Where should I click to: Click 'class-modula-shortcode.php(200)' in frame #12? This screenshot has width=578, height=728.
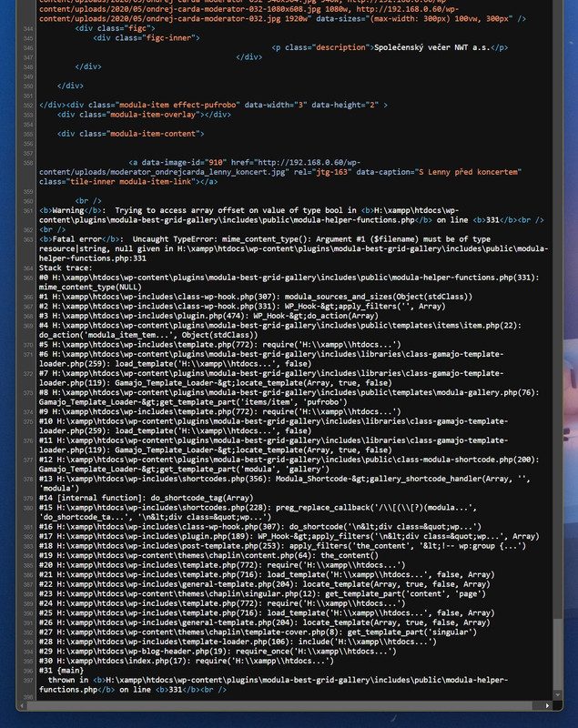pyautogui.click(x=468, y=460)
